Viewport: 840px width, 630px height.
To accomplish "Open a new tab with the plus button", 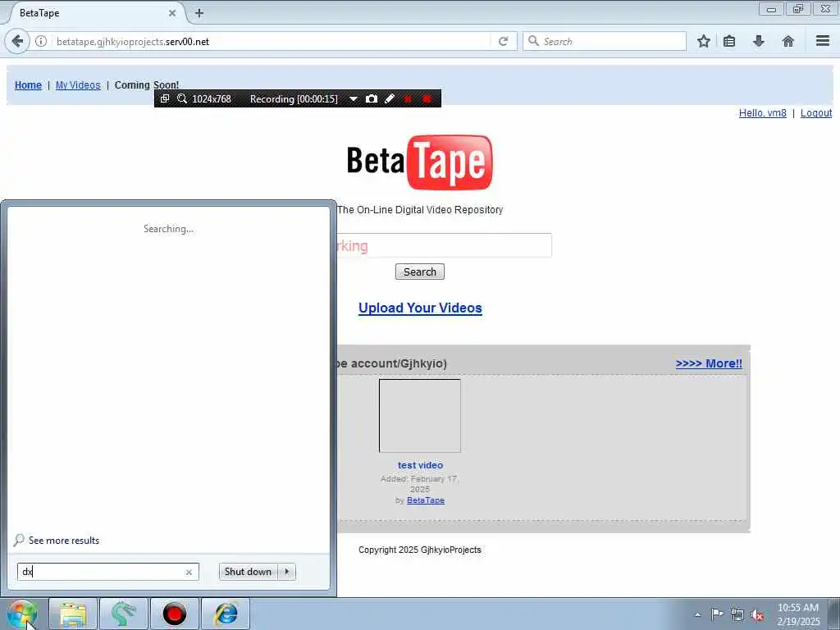I will coord(199,13).
